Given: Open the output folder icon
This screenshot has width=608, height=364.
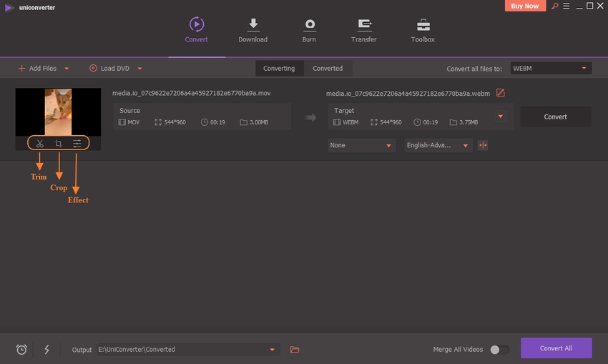Looking at the screenshot, I should click(295, 350).
